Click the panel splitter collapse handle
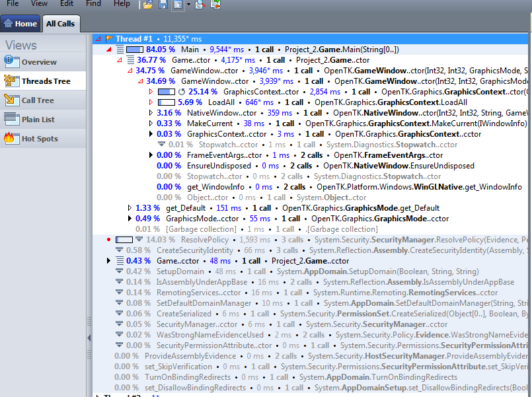Viewport: 532px width, 397px height. (x=89, y=338)
